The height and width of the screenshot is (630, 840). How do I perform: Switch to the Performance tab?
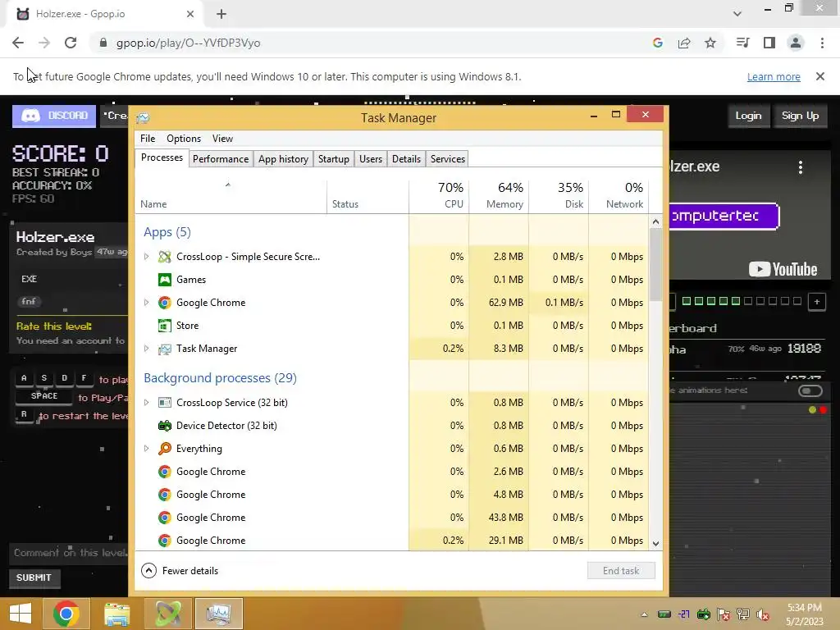coord(221,159)
